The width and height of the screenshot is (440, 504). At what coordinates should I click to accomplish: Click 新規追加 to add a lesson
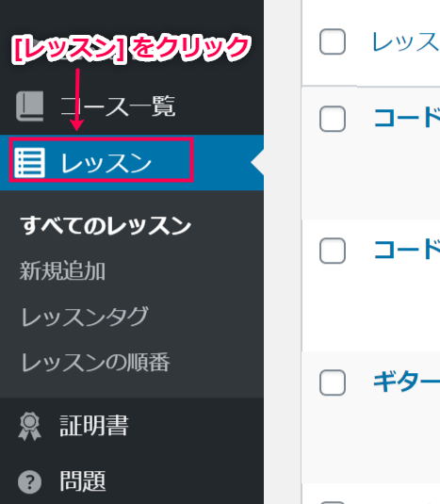[x=62, y=271]
